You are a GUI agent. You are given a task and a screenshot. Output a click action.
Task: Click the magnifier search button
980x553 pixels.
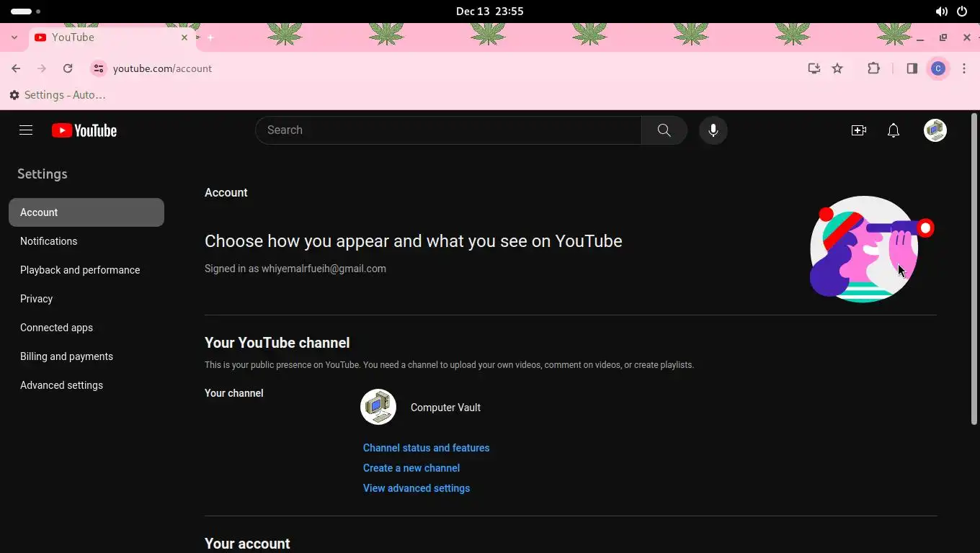point(664,130)
